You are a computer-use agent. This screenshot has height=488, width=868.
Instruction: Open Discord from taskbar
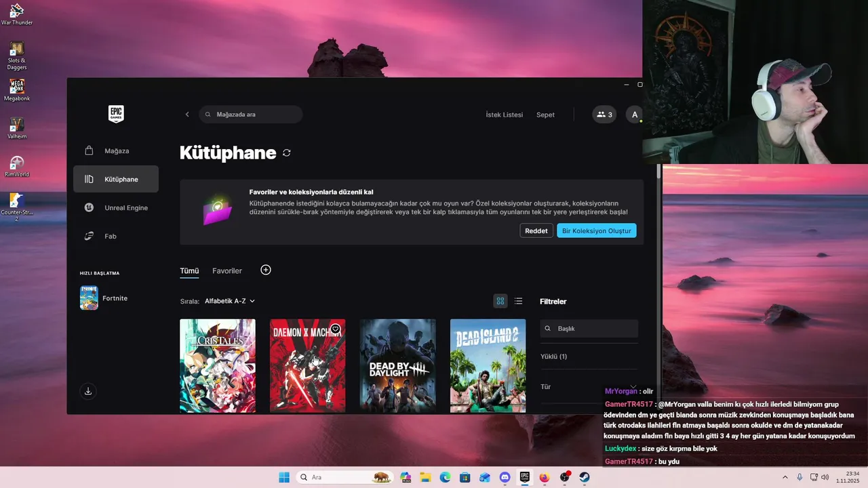click(505, 477)
